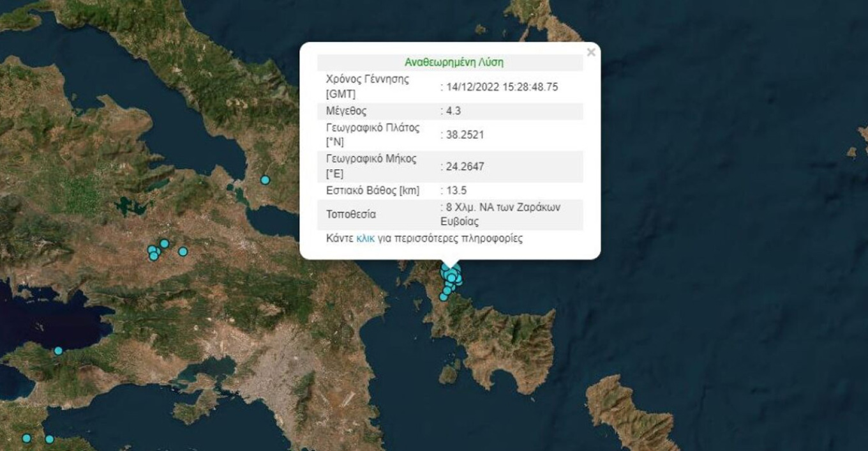Select the isolated marker north of the popup's left edge
The image size is (868, 451).
(x=265, y=180)
